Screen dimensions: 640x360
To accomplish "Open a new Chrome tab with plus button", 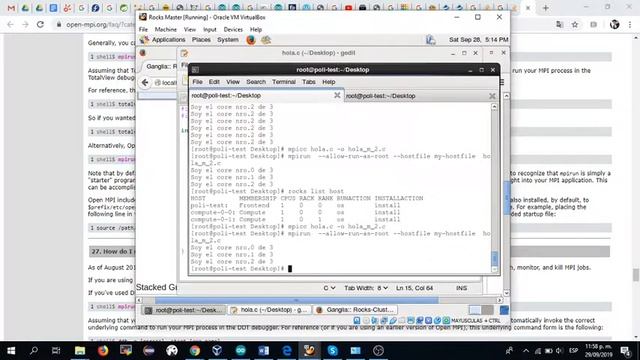I will pos(545,8).
